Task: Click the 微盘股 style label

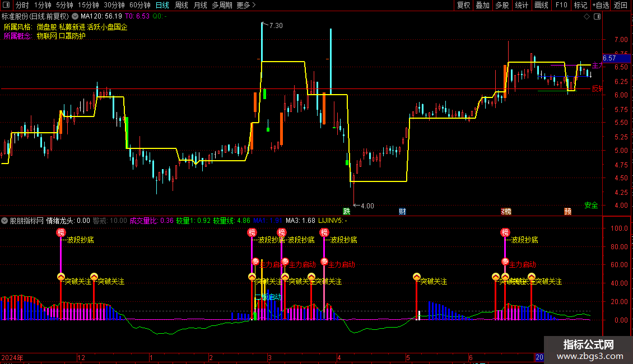Action: (x=47, y=27)
